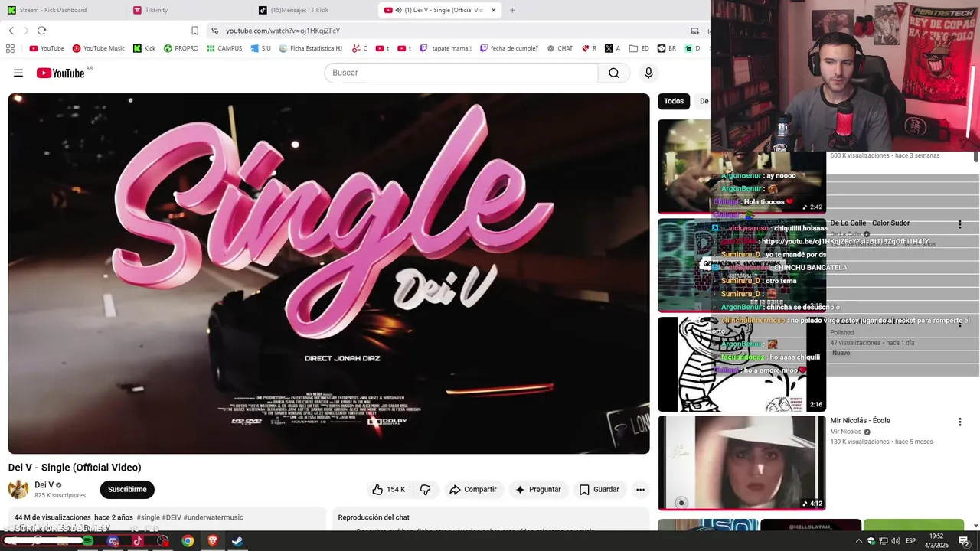Show hidden system tray icons
Image resolution: width=980 pixels, height=551 pixels.
[x=858, y=541]
